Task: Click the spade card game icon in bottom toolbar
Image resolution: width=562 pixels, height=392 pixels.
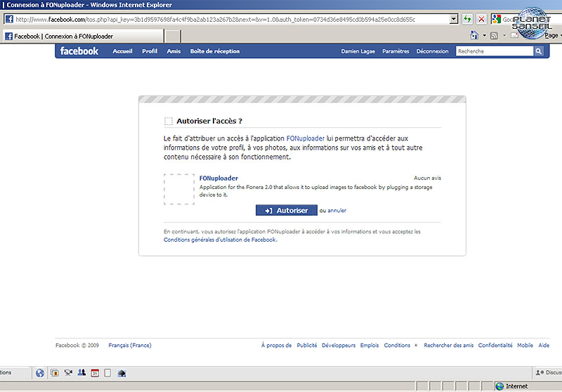Action: (122, 373)
